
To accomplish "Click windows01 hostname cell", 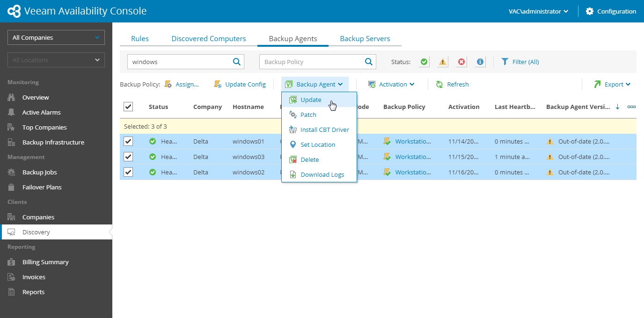I will click(x=249, y=141).
